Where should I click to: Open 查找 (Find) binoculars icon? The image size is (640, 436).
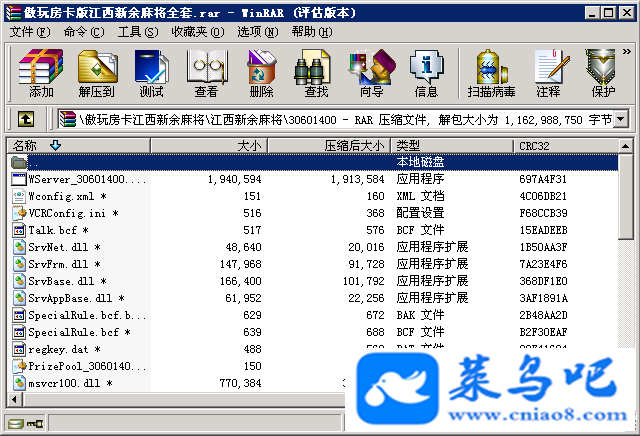point(316,73)
